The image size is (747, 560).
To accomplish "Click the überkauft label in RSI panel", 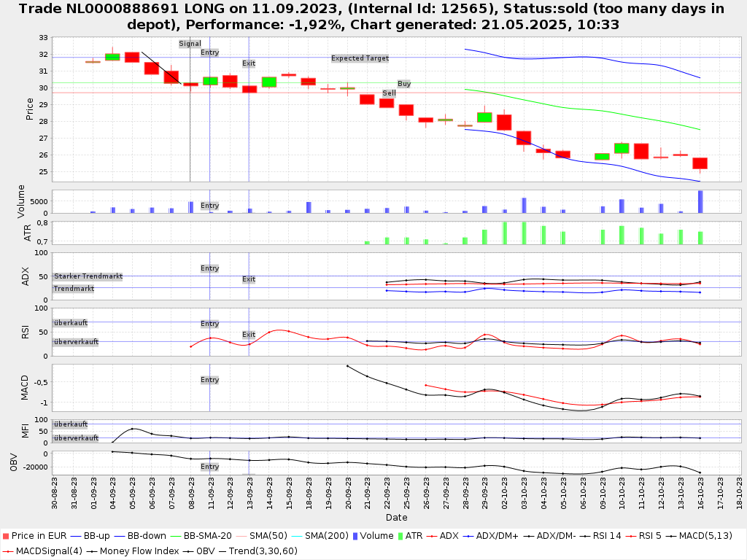I will [x=70, y=322].
